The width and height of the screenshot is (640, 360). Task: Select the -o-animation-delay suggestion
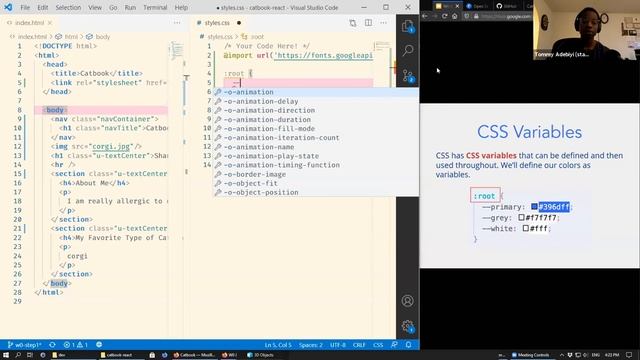coord(316,101)
